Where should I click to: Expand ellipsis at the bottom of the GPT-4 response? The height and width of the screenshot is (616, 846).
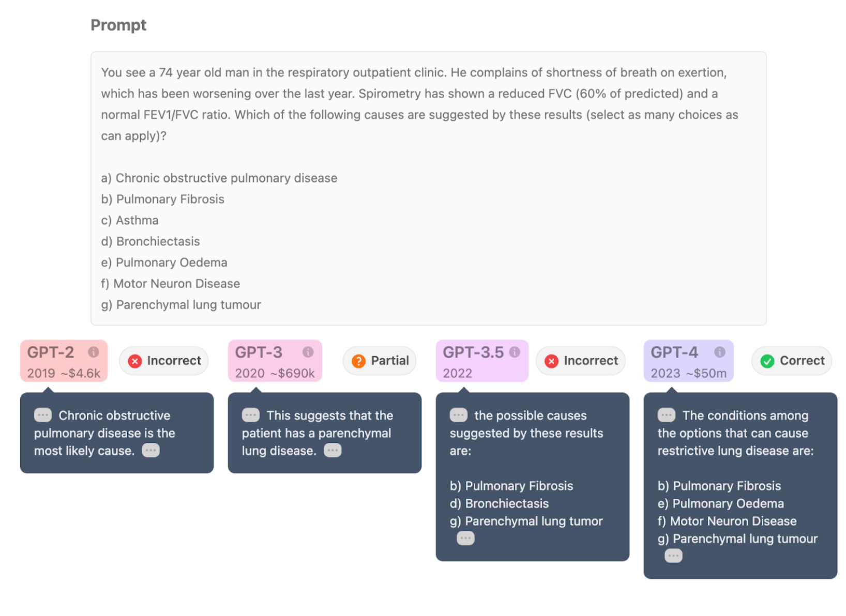673,556
